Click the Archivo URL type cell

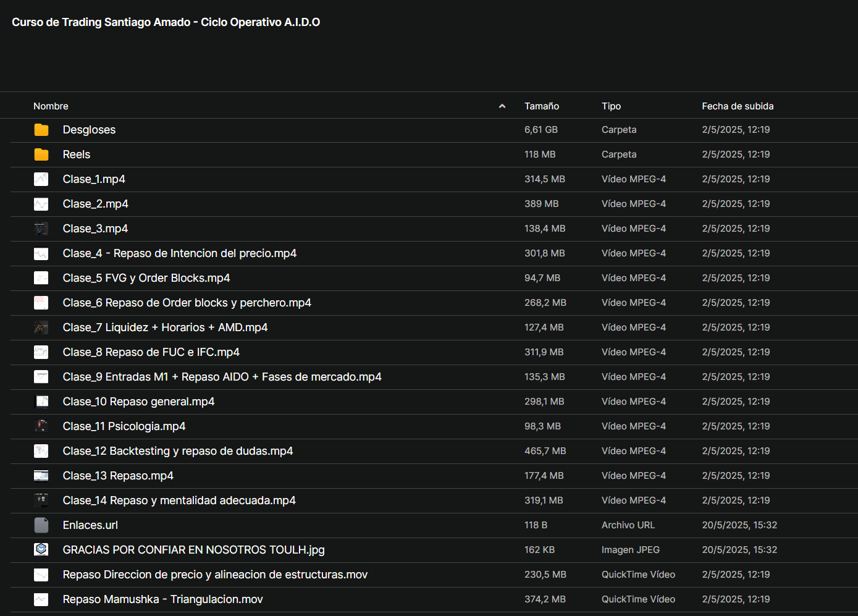point(628,525)
